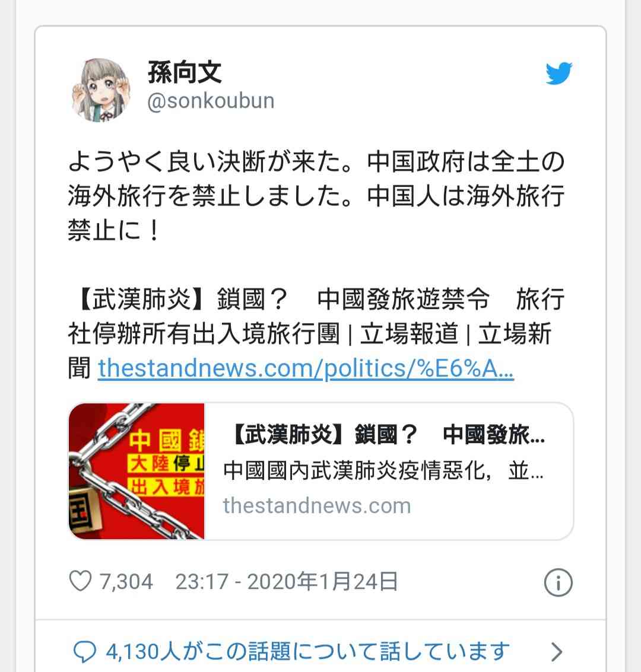Click the quoted headline 中國發旅遊禁令 text

(x=403, y=299)
